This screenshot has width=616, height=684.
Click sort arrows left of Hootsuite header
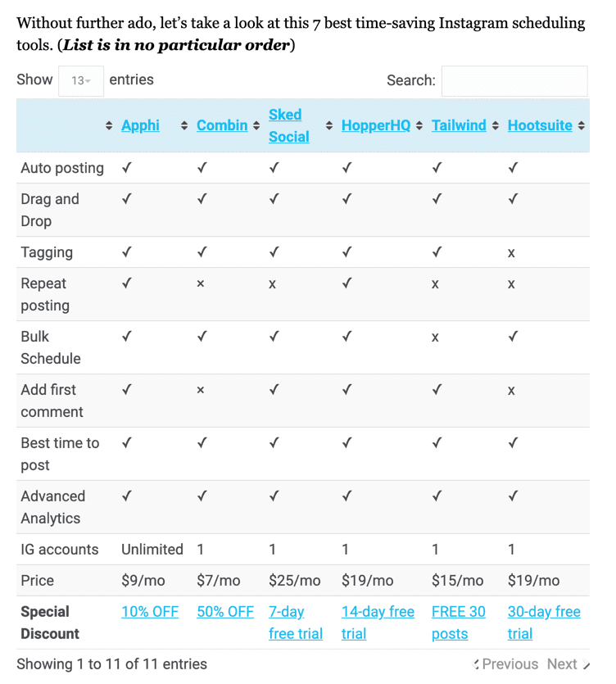click(x=496, y=126)
